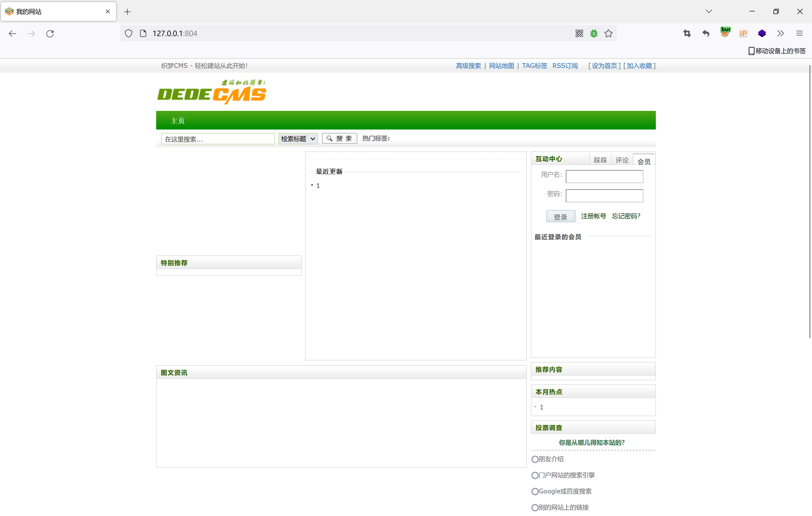Choose the 门户网站的搜索引擎 radio button
Image resolution: width=812 pixels, height=516 pixels.
pos(535,475)
